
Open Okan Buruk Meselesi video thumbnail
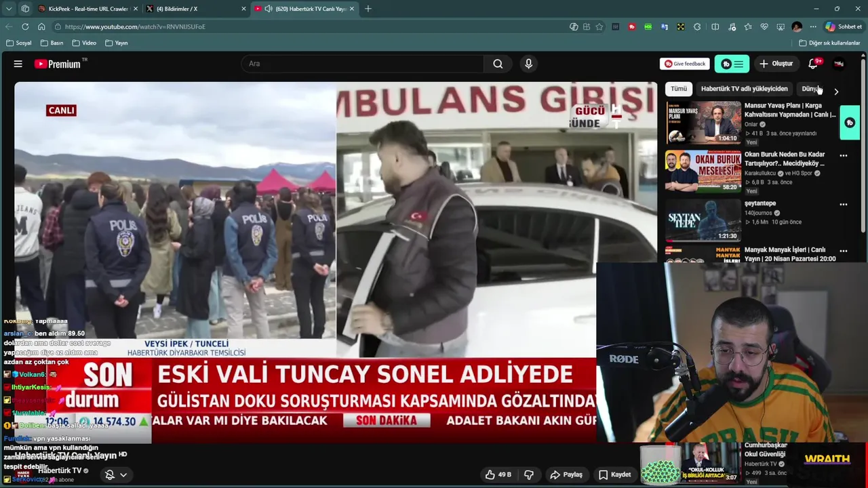[703, 171]
